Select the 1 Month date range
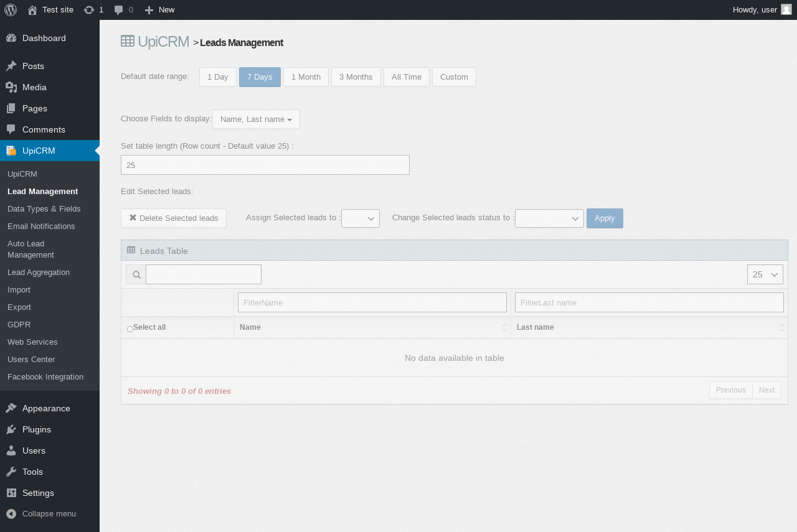 coord(306,77)
